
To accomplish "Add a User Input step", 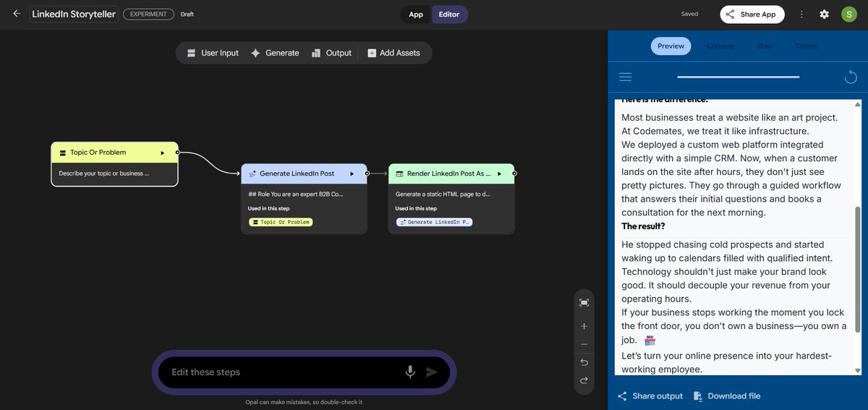I will pyautogui.click(x=213, y=53).
